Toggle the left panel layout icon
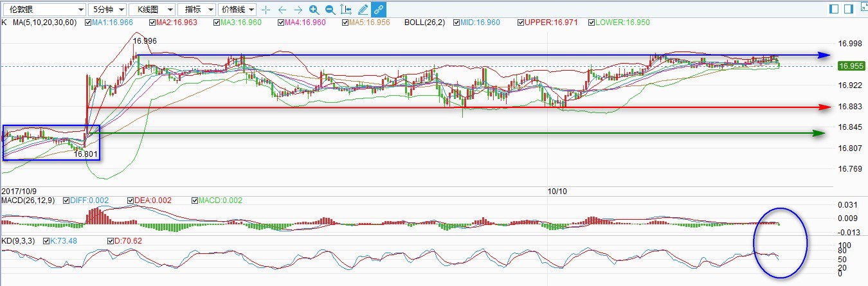This screenshot has height=286, width=868. click(834, 9)
